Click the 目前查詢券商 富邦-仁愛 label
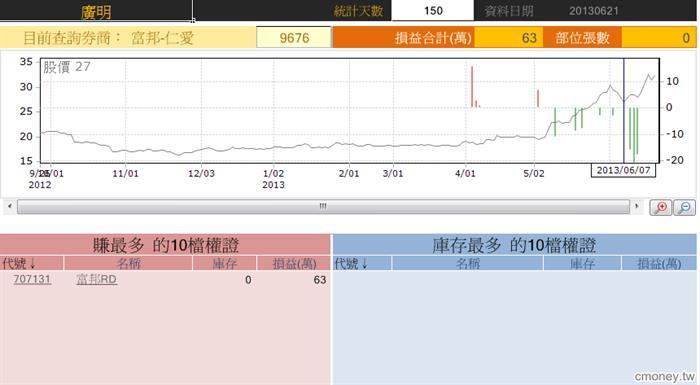Viewport: 700px width, 385px height. point(108,38)
